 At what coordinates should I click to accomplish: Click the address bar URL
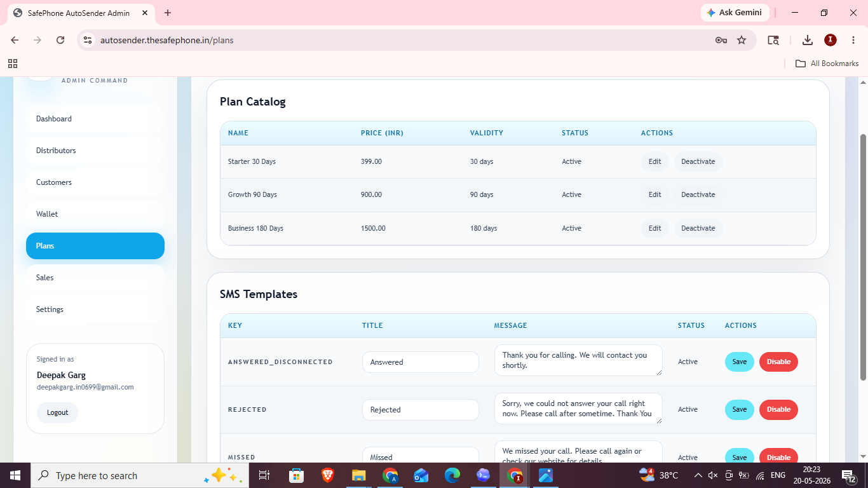point(167,40)
